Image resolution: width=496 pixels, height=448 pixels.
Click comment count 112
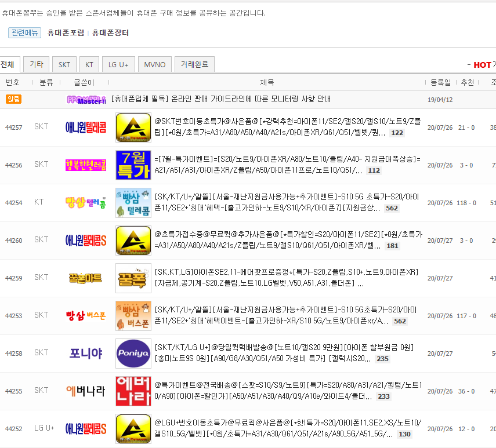(374, 170)
